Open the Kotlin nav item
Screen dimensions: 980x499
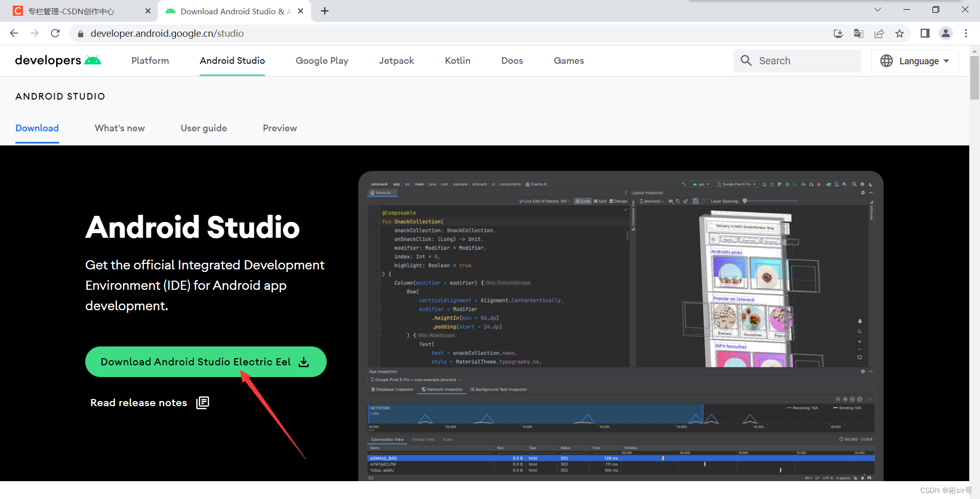458,61
